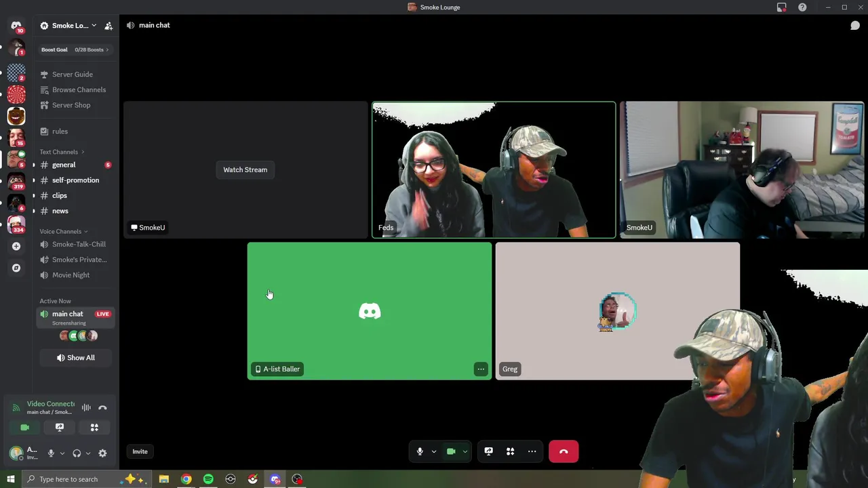Disconnect call with red hang-up button
Screen dimensions: 868x488
[564, 451]
